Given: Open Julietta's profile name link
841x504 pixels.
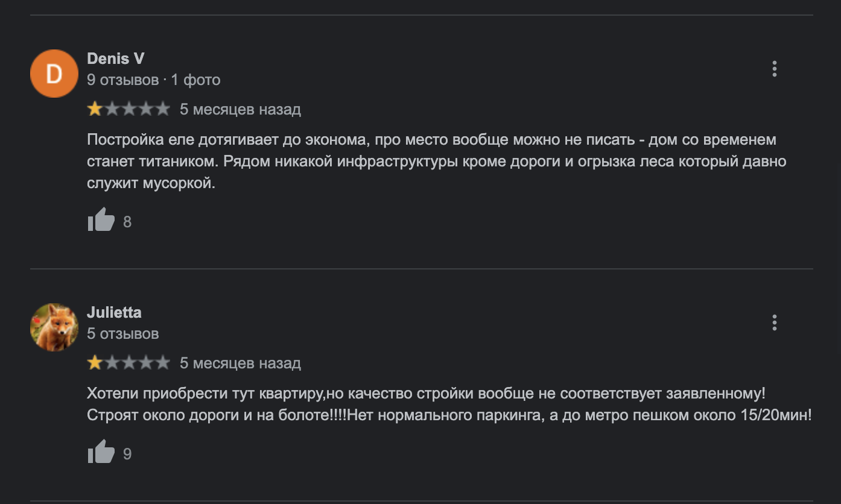Looking at the screenshot, I should (x=114, y=312).
